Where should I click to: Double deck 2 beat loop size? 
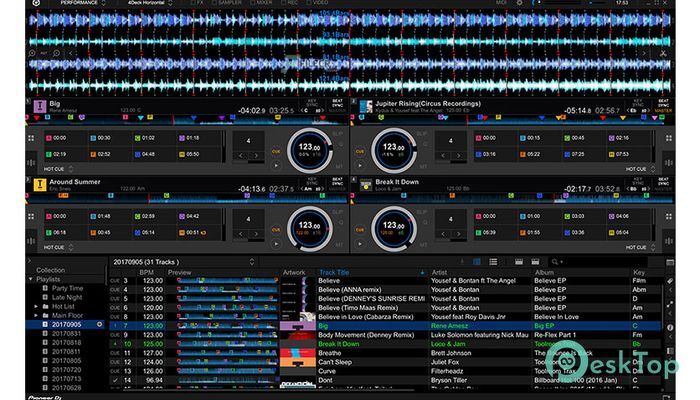(458, 156)
